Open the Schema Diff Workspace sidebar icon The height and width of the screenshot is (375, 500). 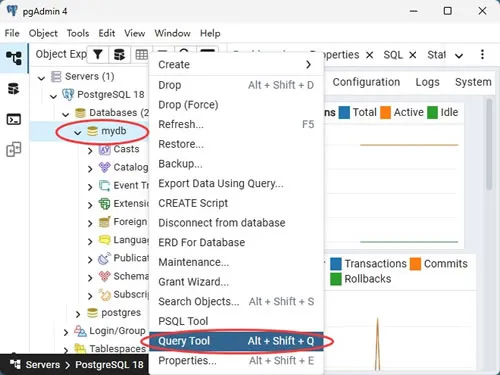click(14, 149)
